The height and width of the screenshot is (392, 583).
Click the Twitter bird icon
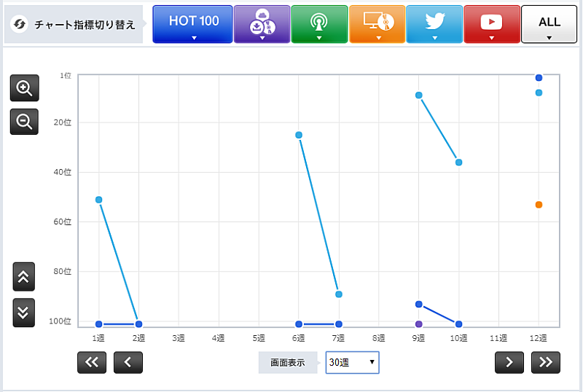434,22
